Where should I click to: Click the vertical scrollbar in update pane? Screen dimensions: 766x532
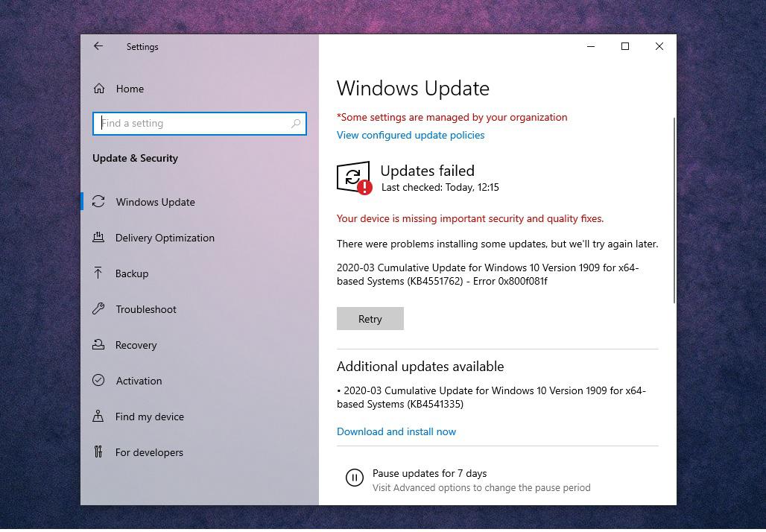click(x=674, y=210)
